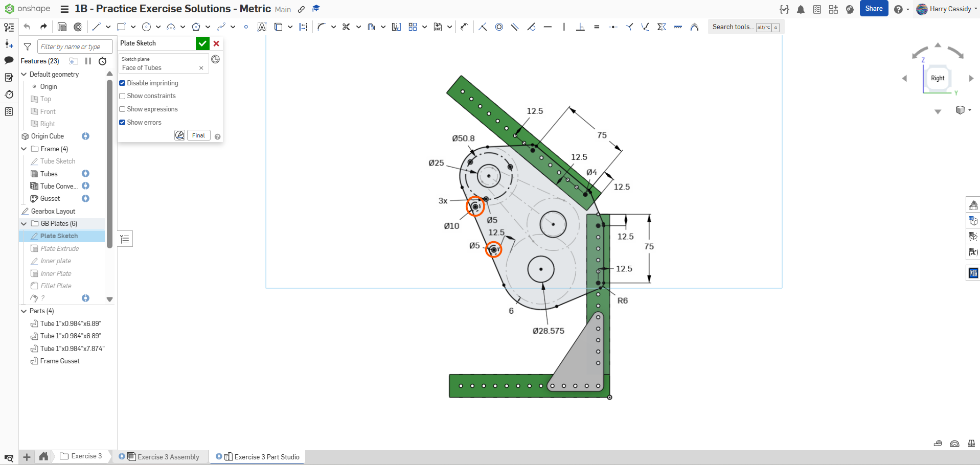Activate the Dimension tool

pos(464,27)
